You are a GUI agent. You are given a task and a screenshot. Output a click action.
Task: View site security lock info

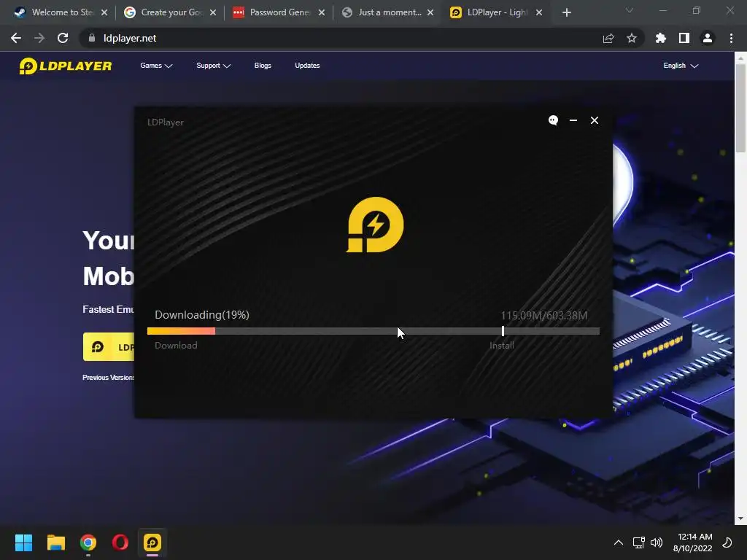[x=91, y=38]
